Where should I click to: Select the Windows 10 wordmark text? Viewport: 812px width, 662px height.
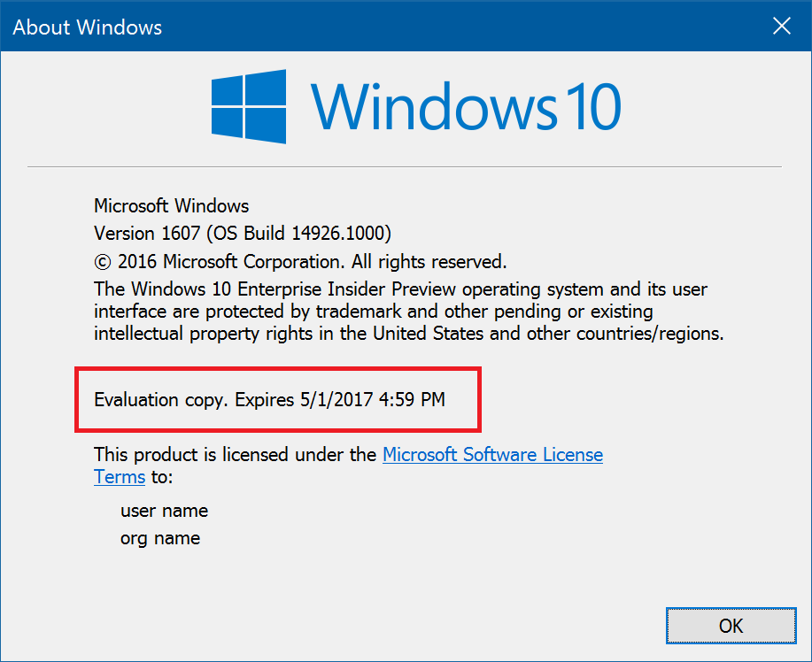pos(465,106)
